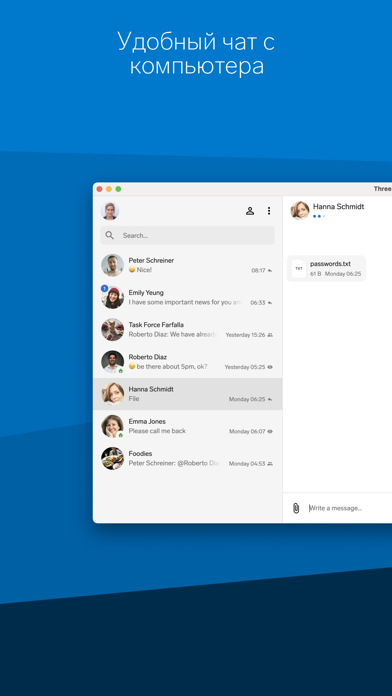Screen dimensions: 392x696
Task: Click the Foodies group avatar
Action: (x=112, y=459)
